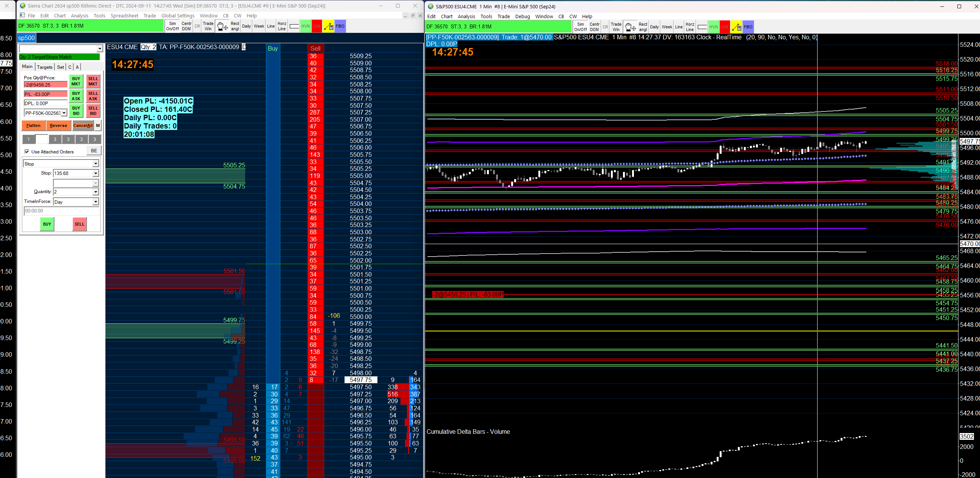
Task: Click the FIBO tool in left toolbar
Action: click(x=340, y=26)
